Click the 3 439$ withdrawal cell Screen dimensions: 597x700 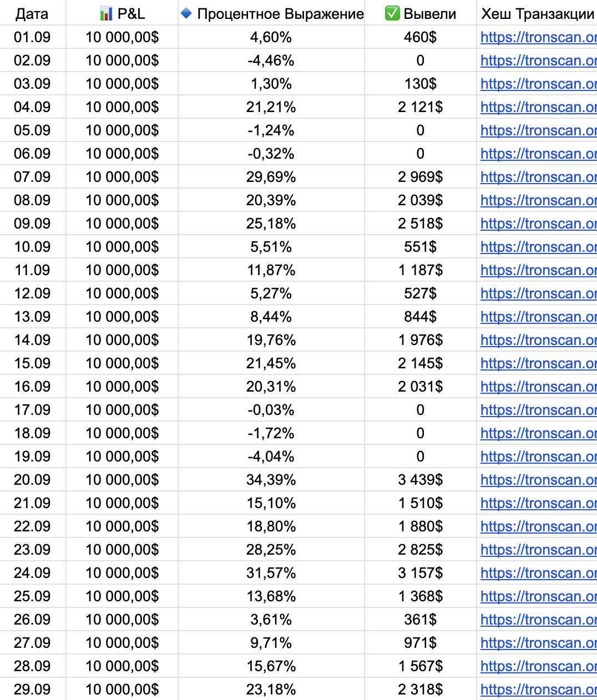point(420,480)
